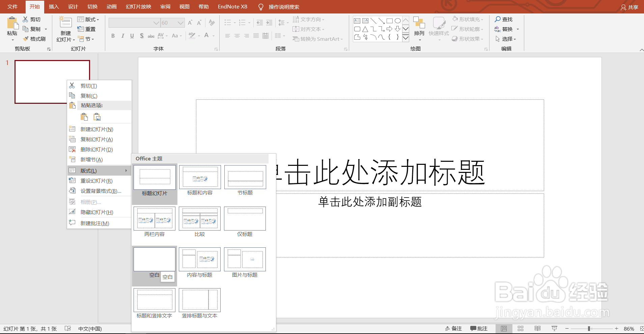Toggle bold formatting
The width and height of the screenshot is (644, 334).
[x=113, y=36]
